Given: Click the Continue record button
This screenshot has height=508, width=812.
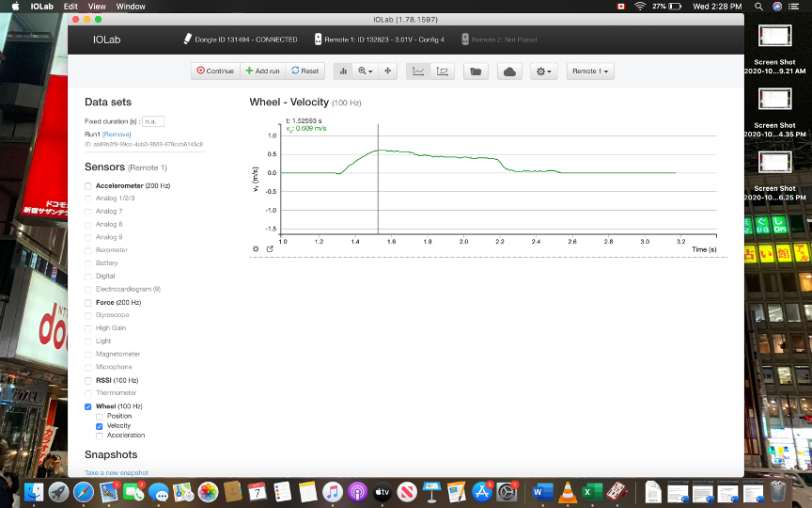Looking at the screenshot, I should [215, 71].
